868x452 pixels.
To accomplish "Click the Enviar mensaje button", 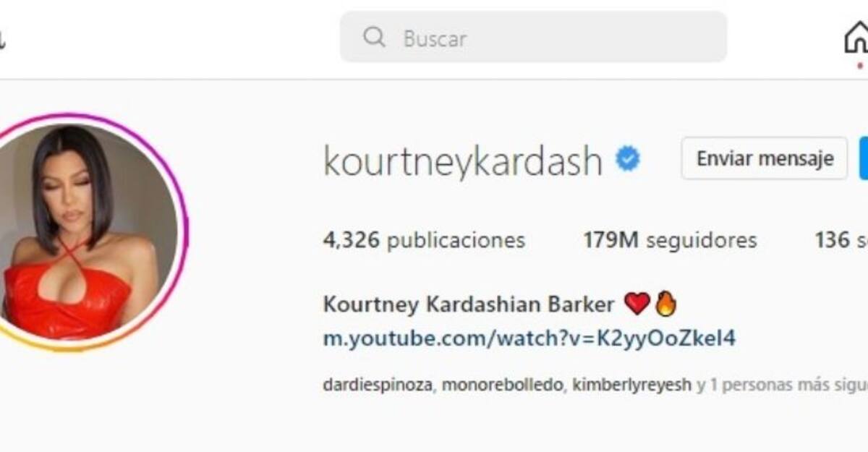I will coord(765,158).
